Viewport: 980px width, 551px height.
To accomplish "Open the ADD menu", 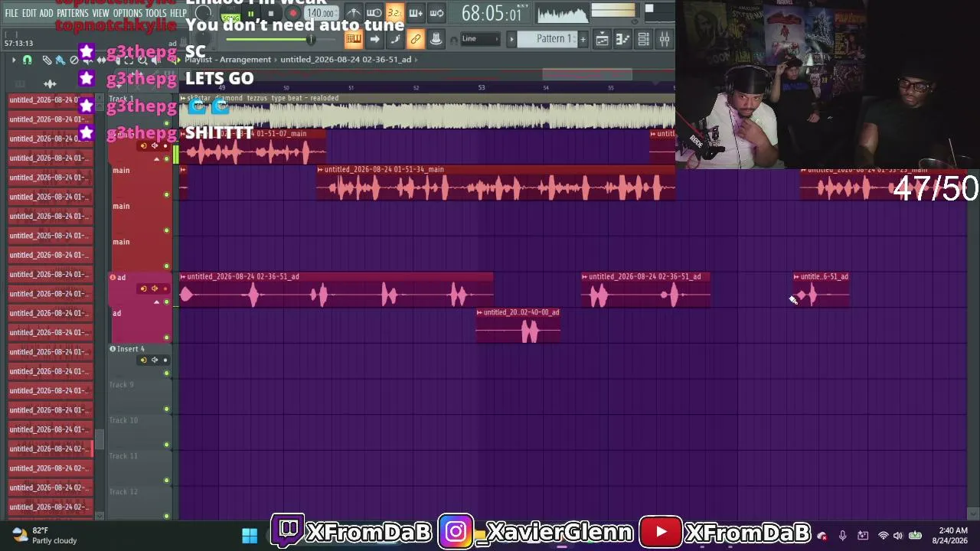I will (46, 14).
